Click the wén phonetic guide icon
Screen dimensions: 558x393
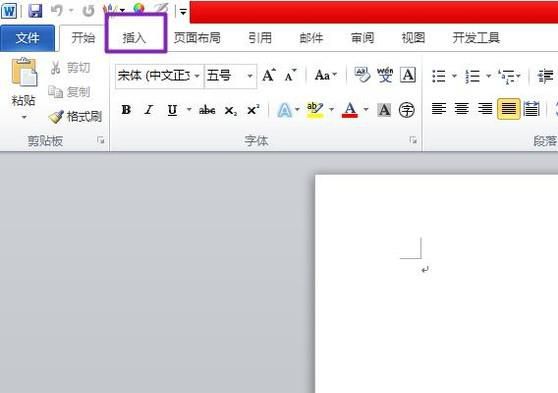385,75
